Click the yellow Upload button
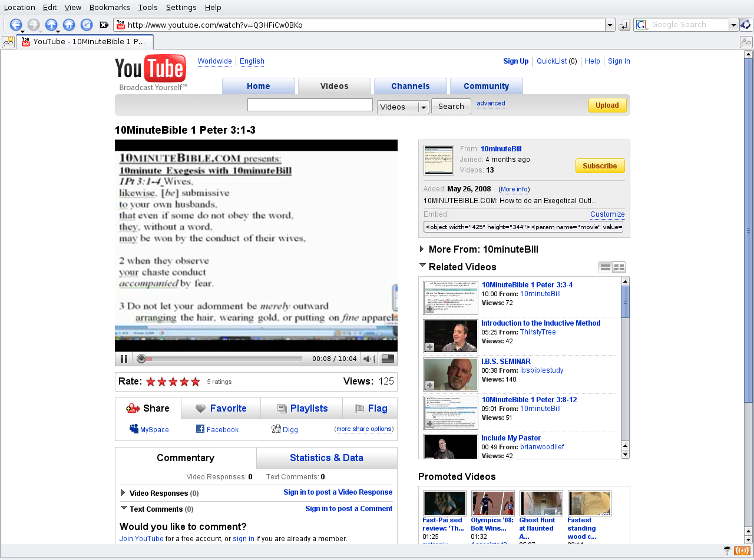This screenshot has height=560, width=754. pos(607,105)
